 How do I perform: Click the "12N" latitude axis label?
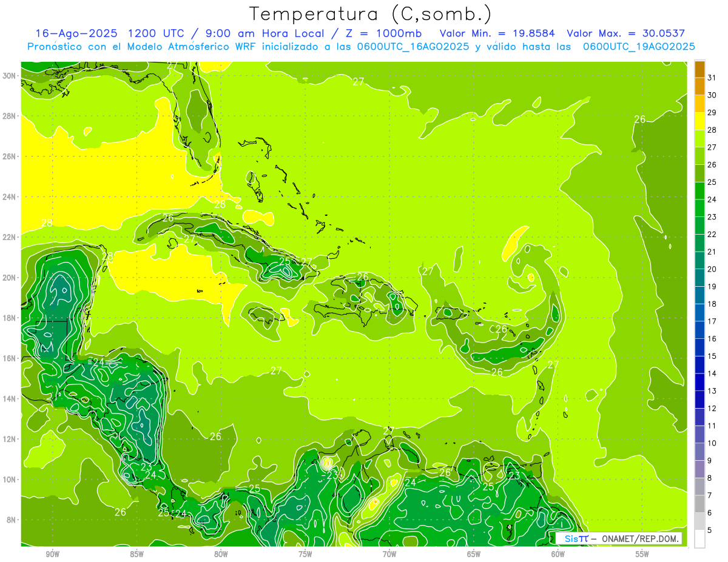click(8, 439)
